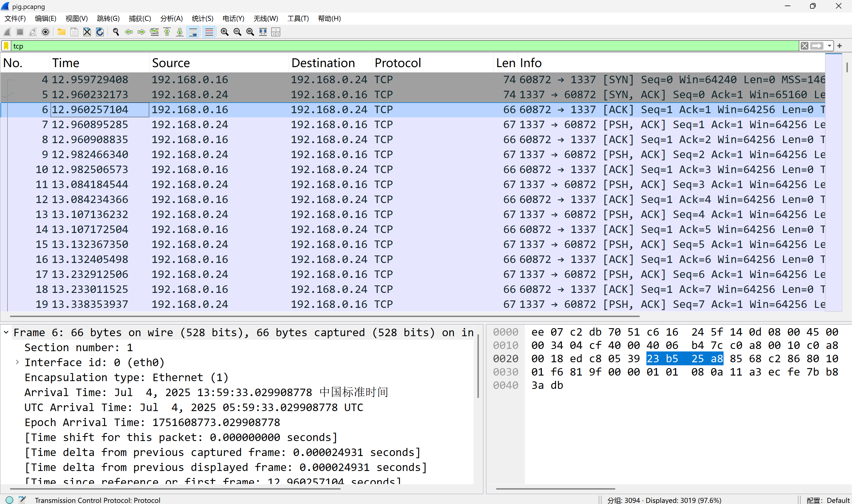Reload this capture file
852x504 pixels.
(x=100, y=32)
